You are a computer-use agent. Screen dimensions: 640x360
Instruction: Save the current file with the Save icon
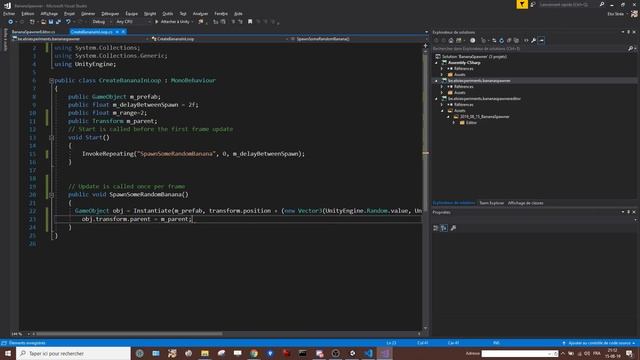pyautogui.click(x=51, y=22)
